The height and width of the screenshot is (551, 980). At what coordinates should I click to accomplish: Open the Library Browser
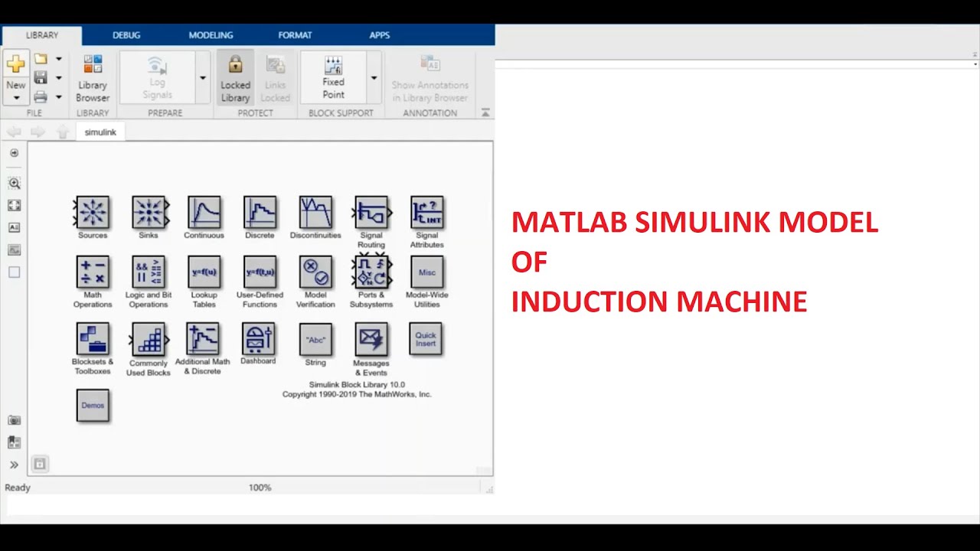point(93,78)
